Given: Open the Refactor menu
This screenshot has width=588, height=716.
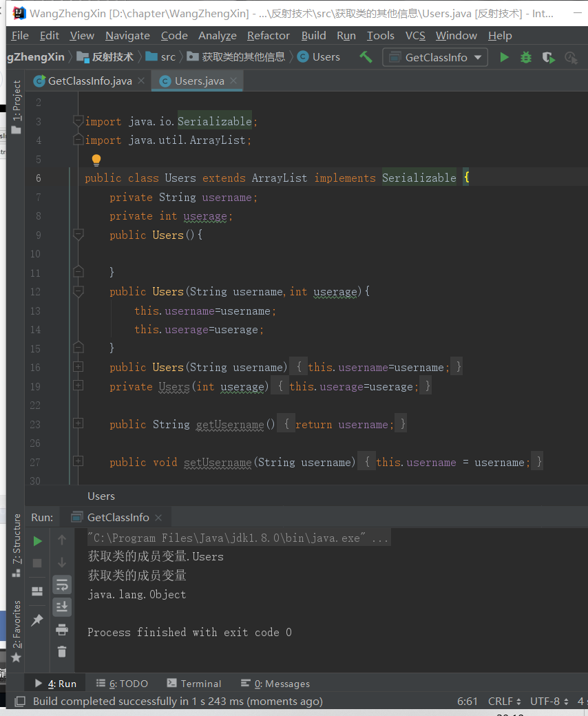Looking at the screenshot, I should tap(268, 36).
